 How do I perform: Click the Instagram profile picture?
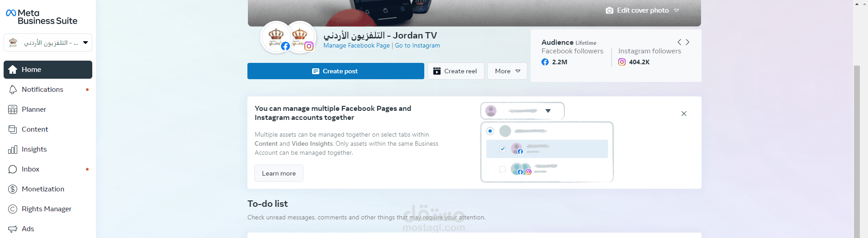(x=300, y=37)
